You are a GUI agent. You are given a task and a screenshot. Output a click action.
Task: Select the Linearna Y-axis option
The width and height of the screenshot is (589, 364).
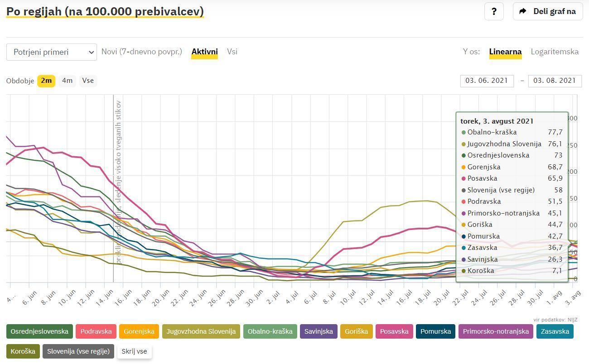[505, 52]
